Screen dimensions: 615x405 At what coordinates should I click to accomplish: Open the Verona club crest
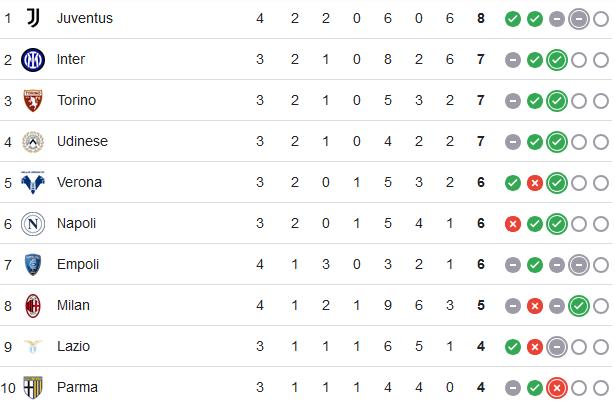(x=33, y=183)
